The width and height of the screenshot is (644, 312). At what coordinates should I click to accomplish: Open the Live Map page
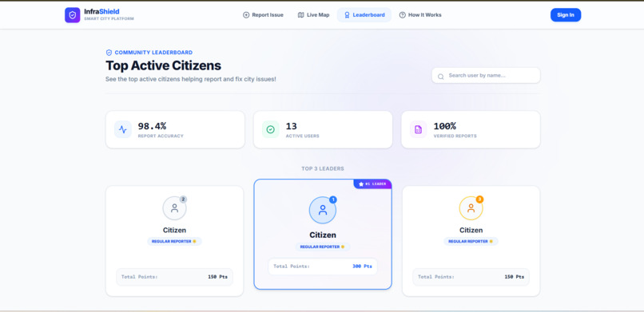313,15
